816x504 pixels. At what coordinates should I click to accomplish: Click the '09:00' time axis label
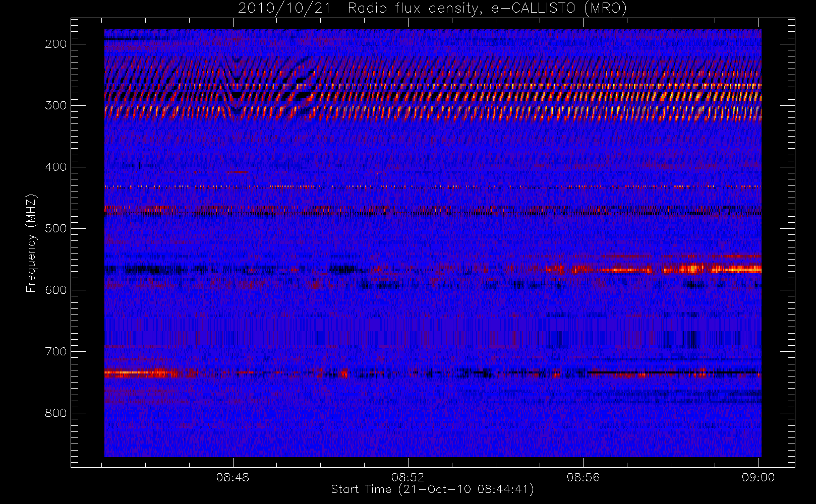point(758,477)
